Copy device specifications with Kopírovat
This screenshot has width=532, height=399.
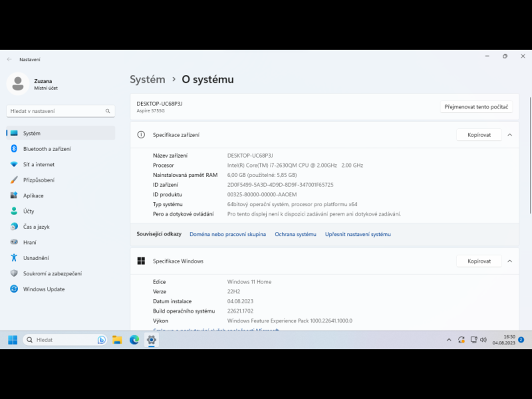pyautogui.click(x=479, y=135)
